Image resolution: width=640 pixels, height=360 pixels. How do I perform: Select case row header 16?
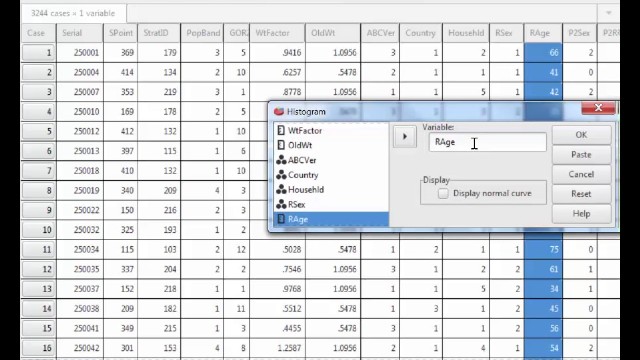[x=38, y=348]
